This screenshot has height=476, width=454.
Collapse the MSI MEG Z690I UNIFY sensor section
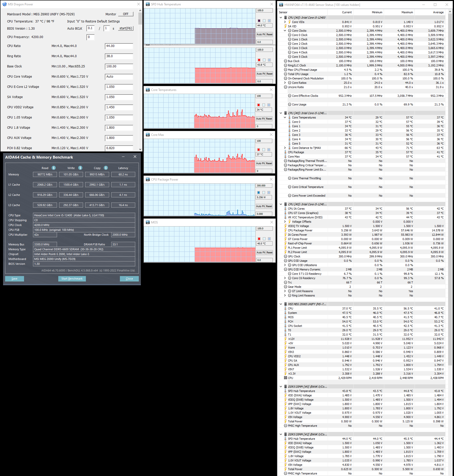(x=281, y=304)
